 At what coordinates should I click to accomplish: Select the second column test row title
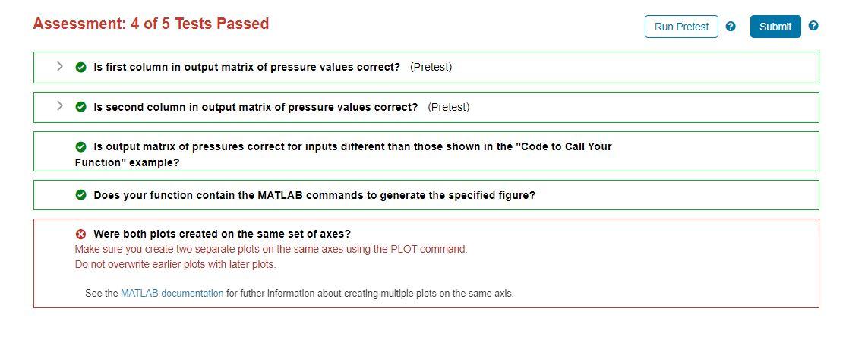[x=256, y=107]
